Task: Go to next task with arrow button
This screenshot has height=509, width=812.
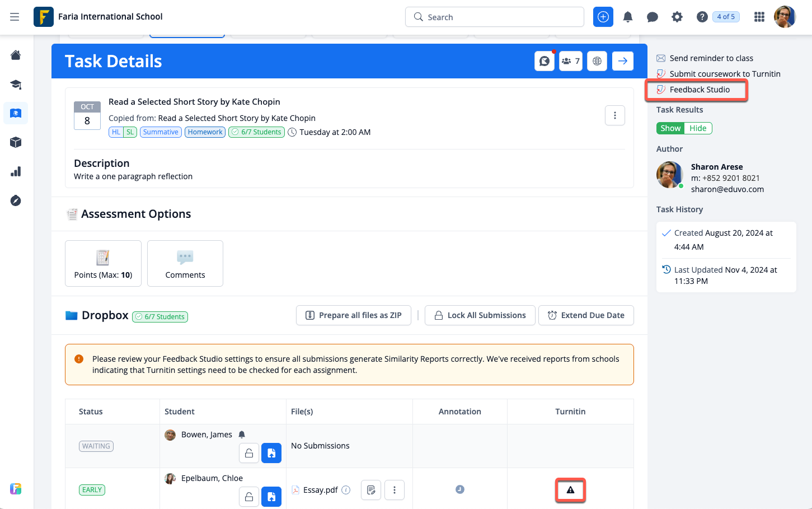Action: [x=623, y=61]
